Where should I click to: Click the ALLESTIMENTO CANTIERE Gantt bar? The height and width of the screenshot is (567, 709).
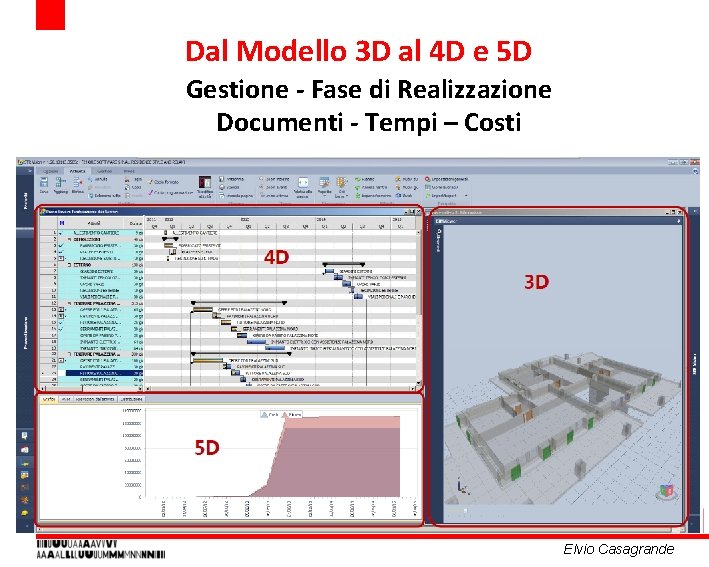[165, 232]
